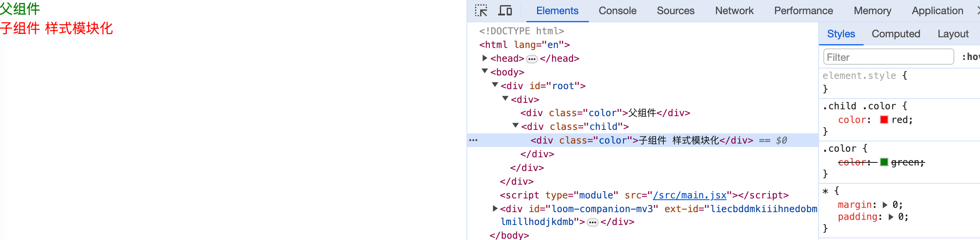Activate the inspect element picker icon
This screenshot has width=980, height=240.
481,11
